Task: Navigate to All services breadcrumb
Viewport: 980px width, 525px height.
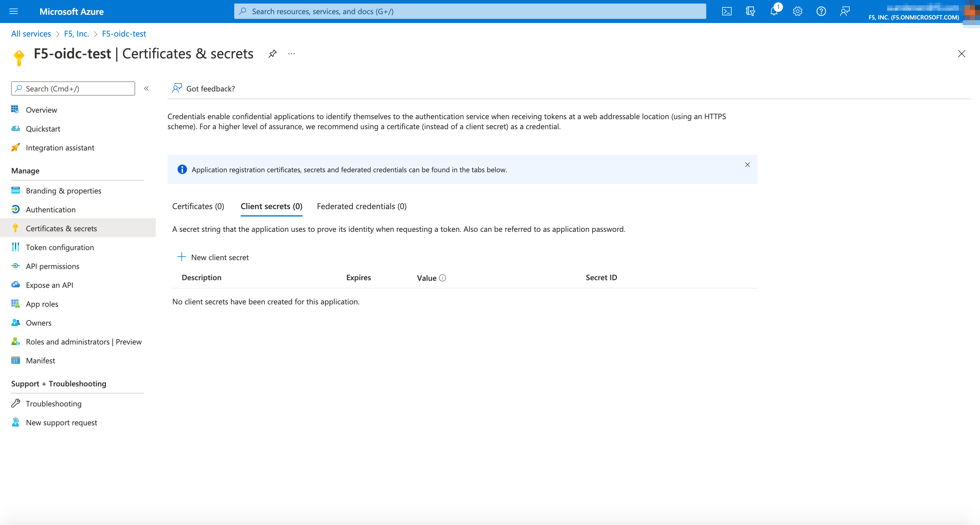Action: tap(31, 34)
